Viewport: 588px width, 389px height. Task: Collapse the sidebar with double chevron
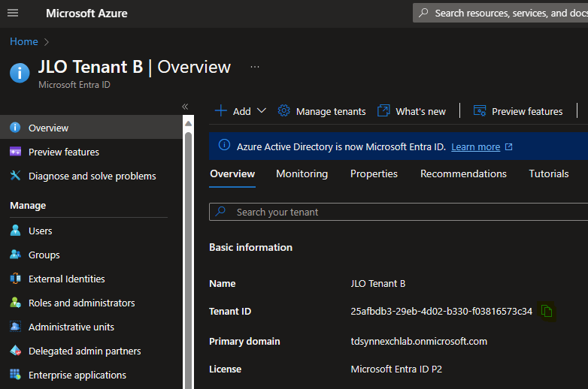[185, 107]
